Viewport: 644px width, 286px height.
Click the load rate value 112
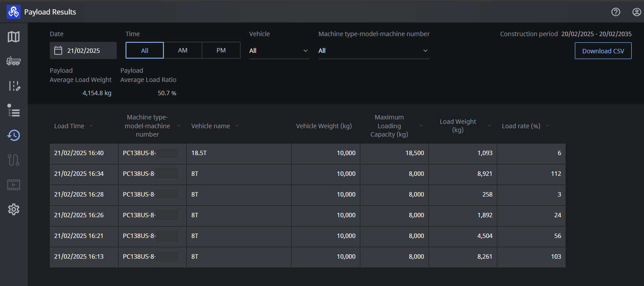[x=556, y=174]
